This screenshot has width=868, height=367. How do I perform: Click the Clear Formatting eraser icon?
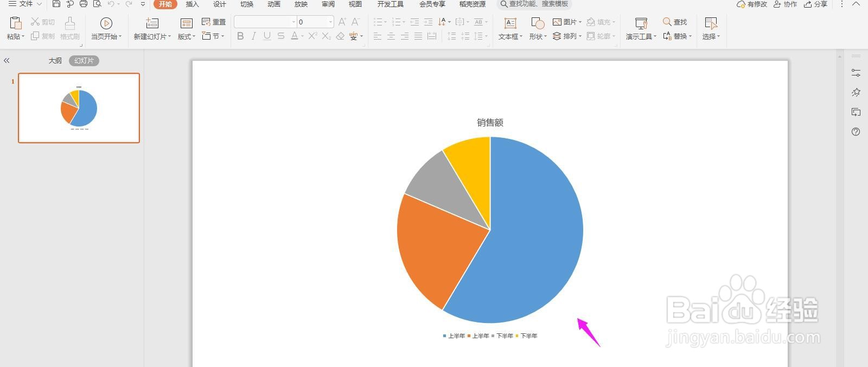[340, 36]
